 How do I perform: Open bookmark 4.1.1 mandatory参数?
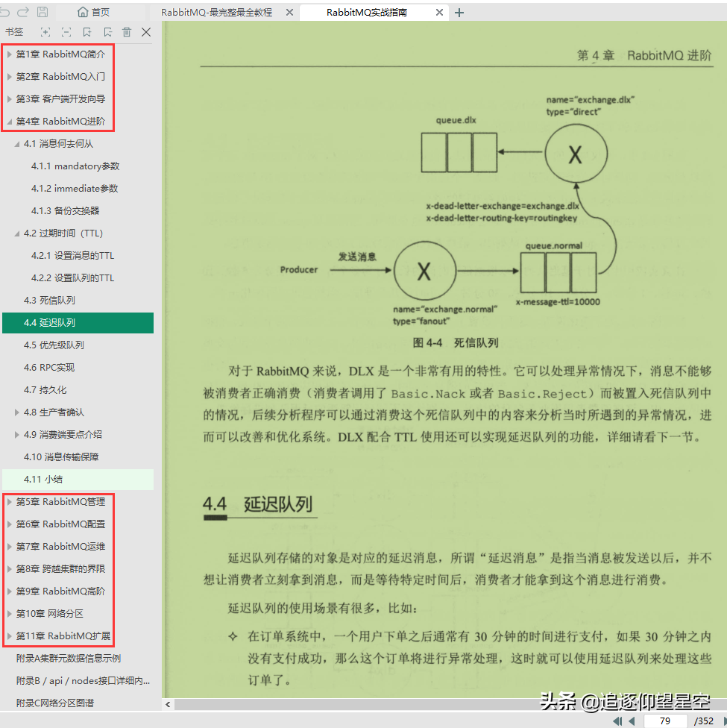[75, 166]
